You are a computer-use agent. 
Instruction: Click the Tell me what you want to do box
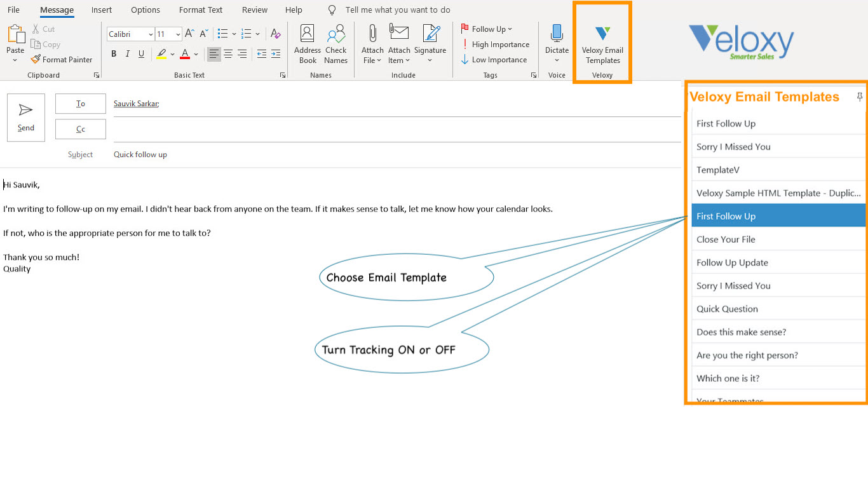coord(398,10)
